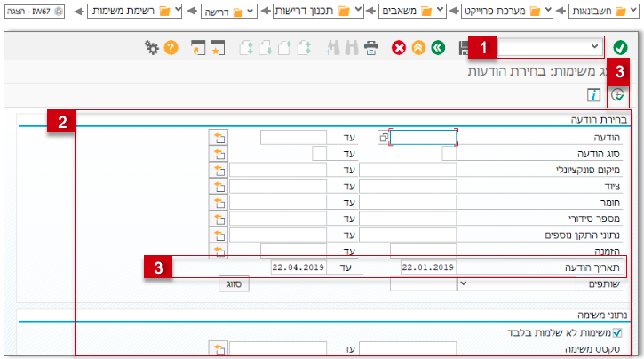The height and width of the screenshot is (359, 644).
Task: Click the Next Page icon
Action: point(266,48)
